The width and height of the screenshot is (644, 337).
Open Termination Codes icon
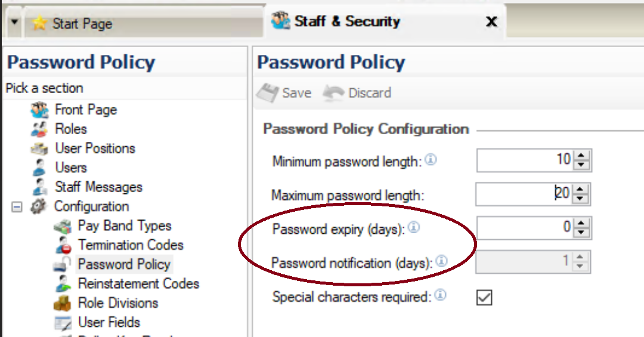(x=63, y=245)
